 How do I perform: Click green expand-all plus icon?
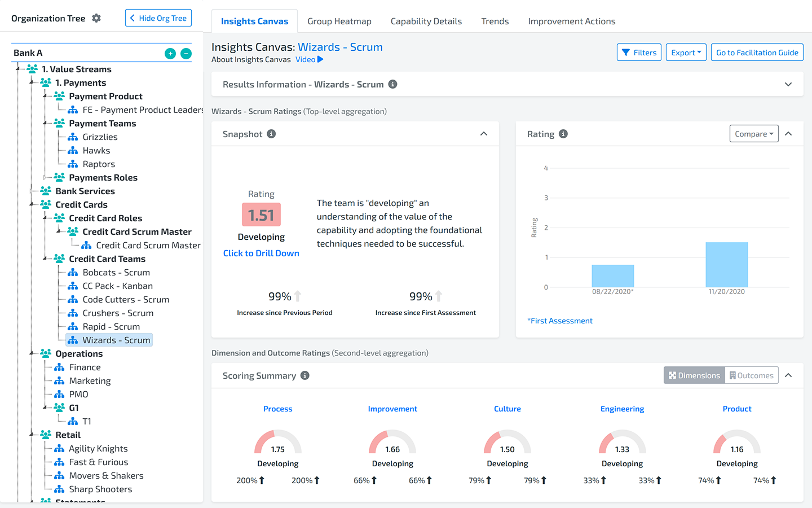point(170,54)
